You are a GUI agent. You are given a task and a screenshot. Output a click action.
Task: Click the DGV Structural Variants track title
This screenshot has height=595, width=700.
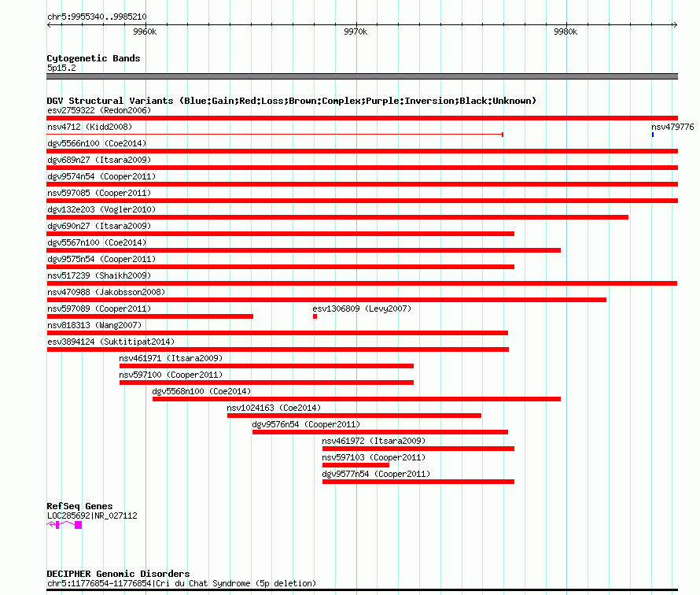291,101
